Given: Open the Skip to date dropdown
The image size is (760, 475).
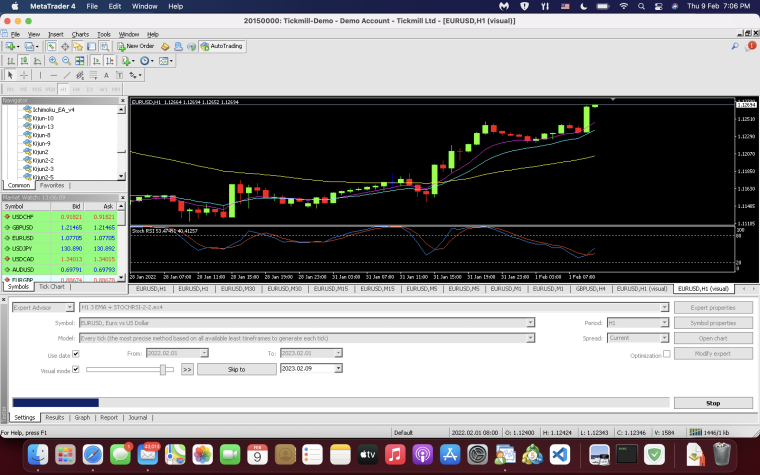Looking at the screenshot, I should point(338,368).
